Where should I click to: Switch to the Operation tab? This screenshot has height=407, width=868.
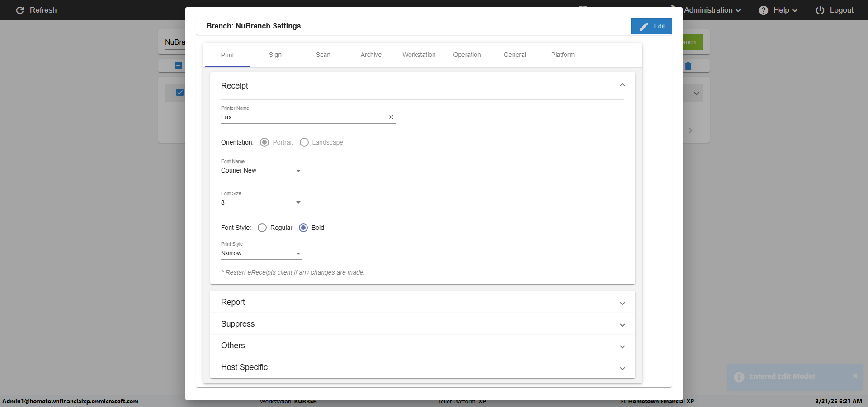click(x=467, y=55)
